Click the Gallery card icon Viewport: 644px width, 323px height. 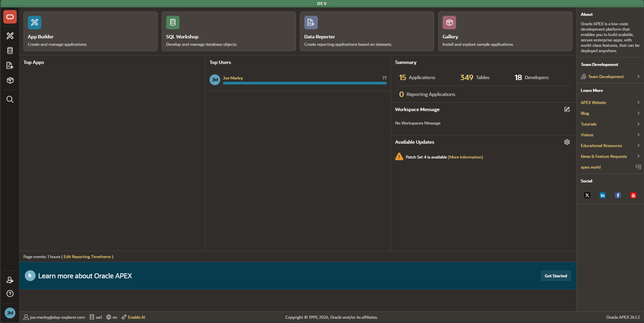click(x=449, y=23)
